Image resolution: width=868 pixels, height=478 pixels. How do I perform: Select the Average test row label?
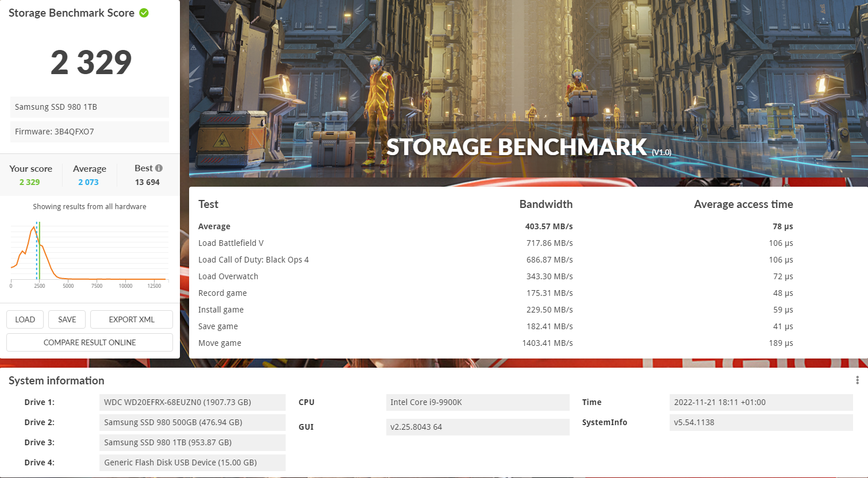(x=214, y=226)
